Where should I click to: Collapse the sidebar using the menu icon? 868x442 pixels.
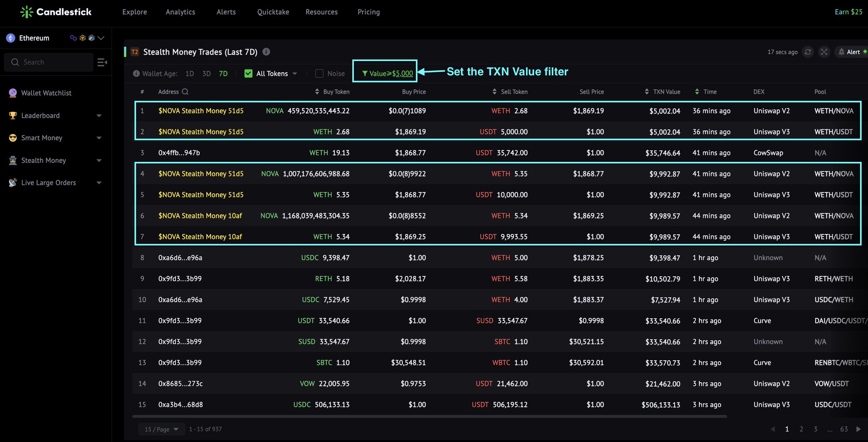[x=102, y=62]
